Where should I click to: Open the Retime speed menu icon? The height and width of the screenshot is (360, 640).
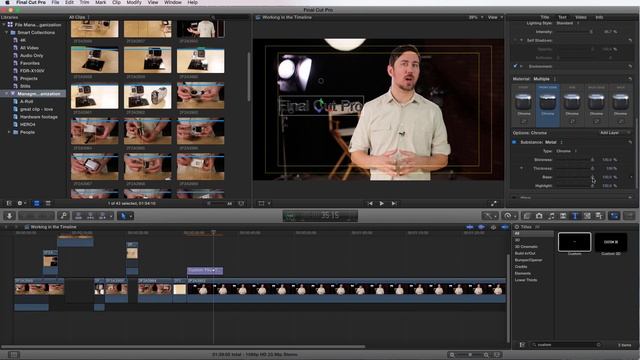tap(508, 216)
